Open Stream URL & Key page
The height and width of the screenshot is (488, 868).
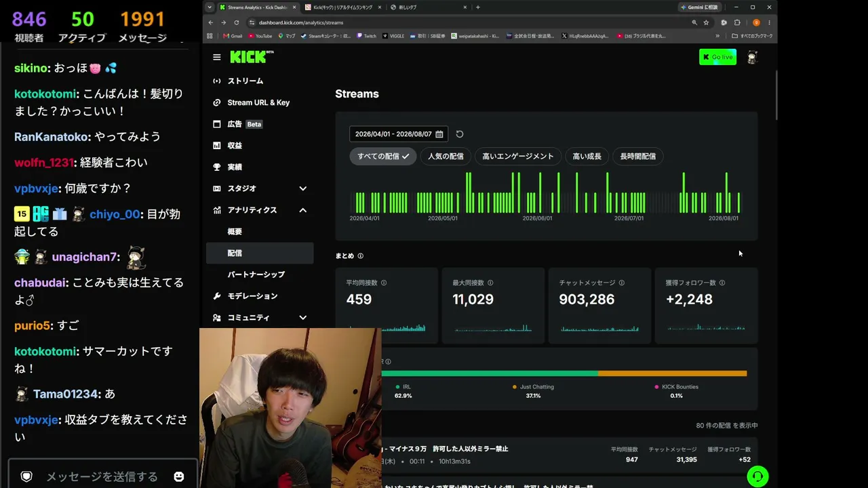pyautogui.click(x=260, y=103)
